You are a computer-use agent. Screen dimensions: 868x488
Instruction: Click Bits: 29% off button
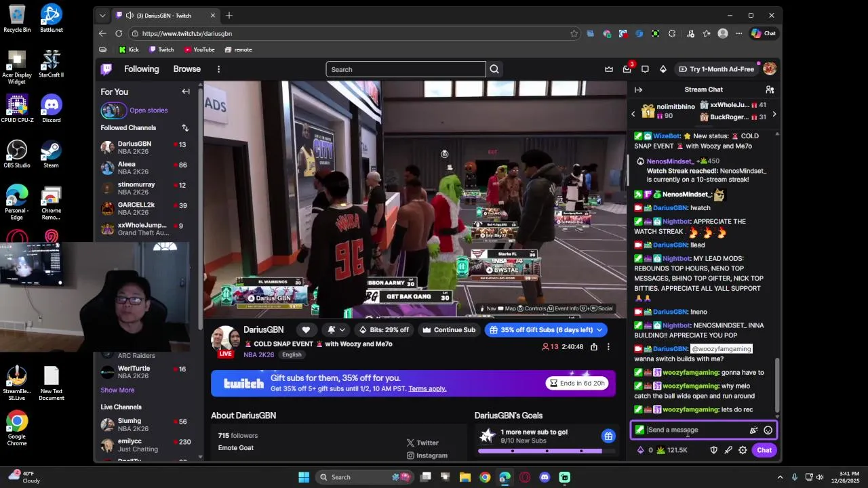coord(384,330)
